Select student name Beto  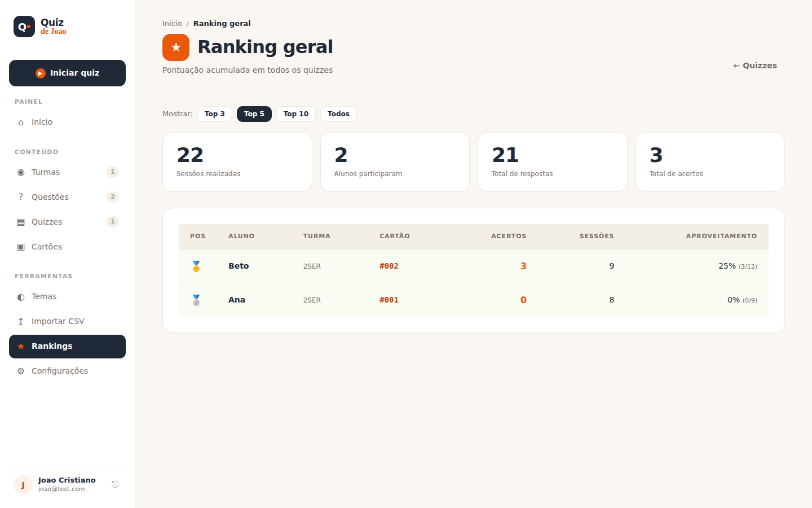(239, 266)
